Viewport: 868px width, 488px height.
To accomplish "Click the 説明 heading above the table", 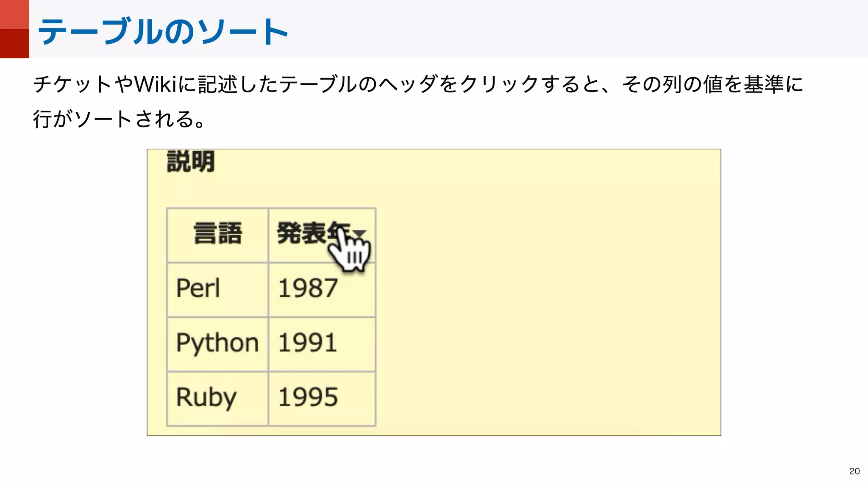I will coord(191,161).
